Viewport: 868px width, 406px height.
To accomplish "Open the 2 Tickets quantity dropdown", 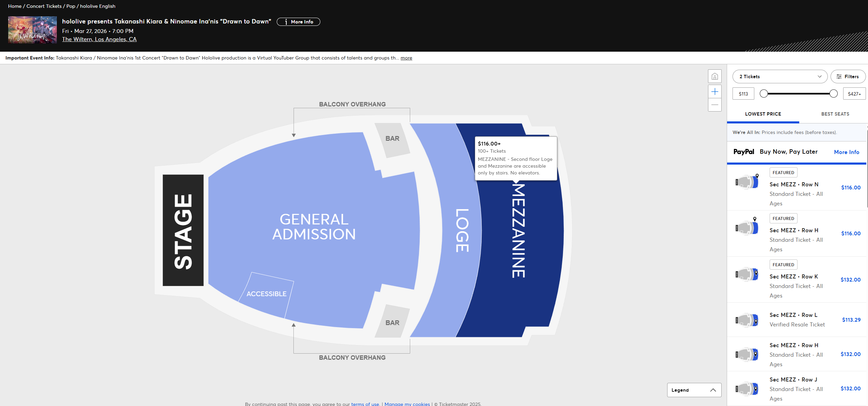I will (779, 77).
